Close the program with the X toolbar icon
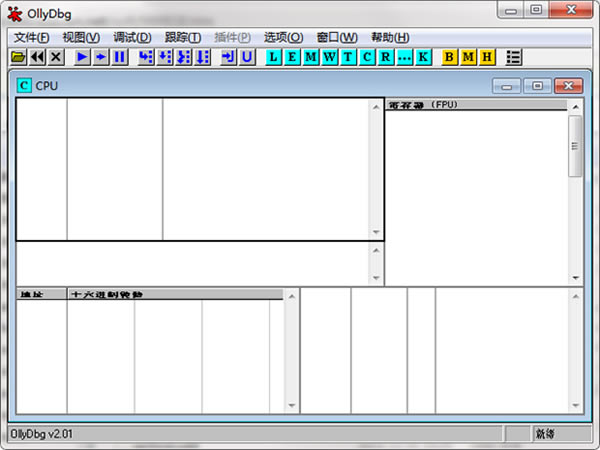 [56, 57]
